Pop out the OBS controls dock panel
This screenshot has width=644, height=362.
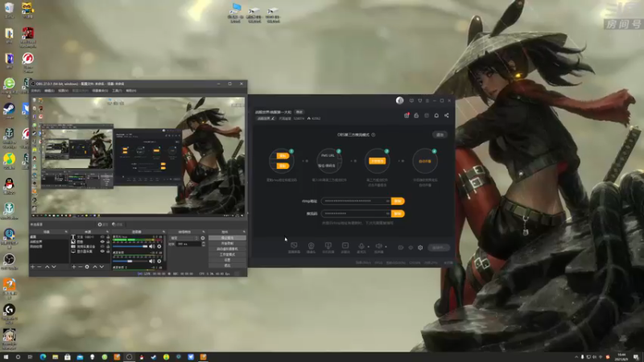(x=244, y=232)
